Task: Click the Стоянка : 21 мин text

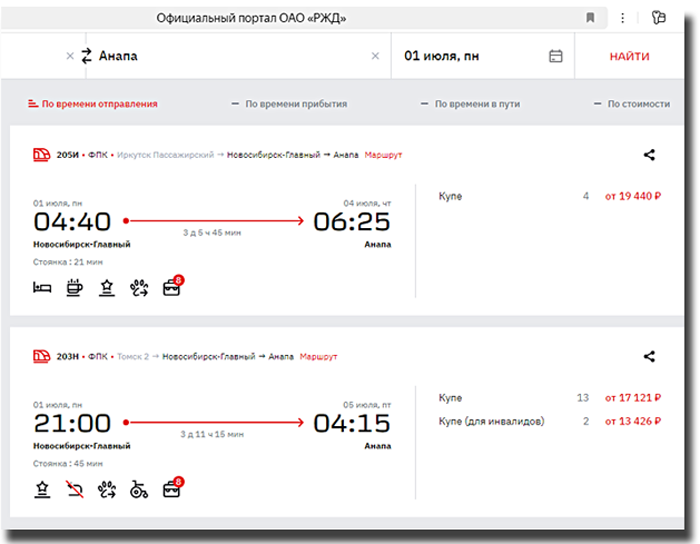Action: coord(68,262)
